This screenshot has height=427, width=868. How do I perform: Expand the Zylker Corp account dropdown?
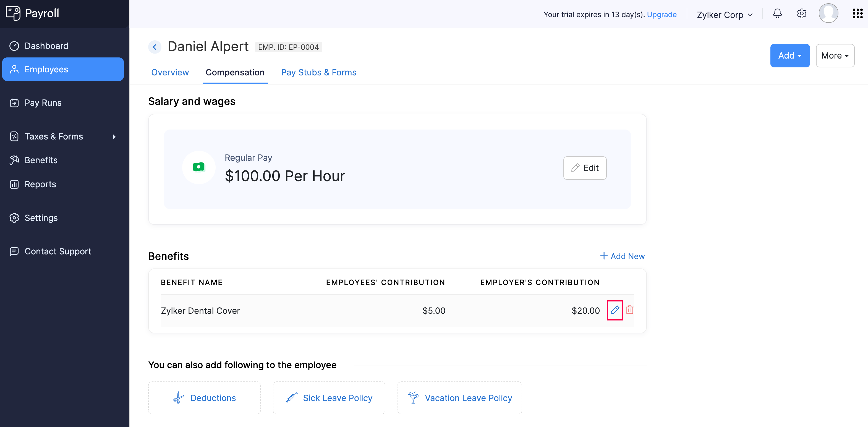(725, 14)
